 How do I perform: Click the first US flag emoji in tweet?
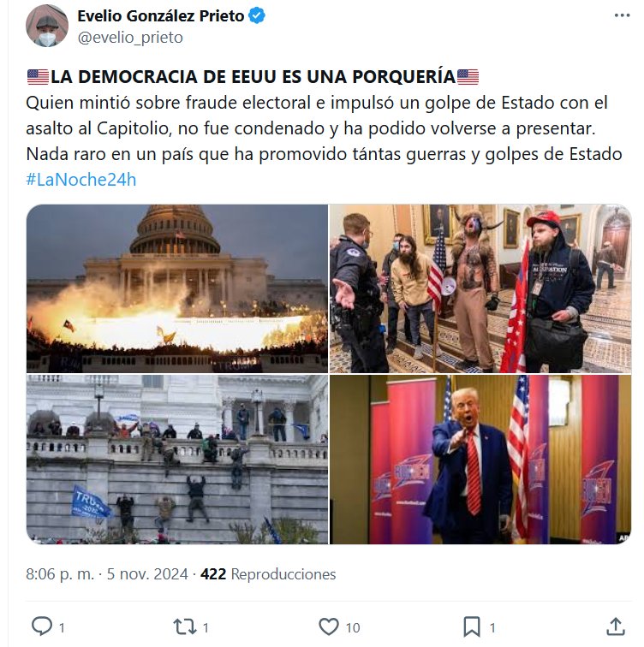(38, 77)
